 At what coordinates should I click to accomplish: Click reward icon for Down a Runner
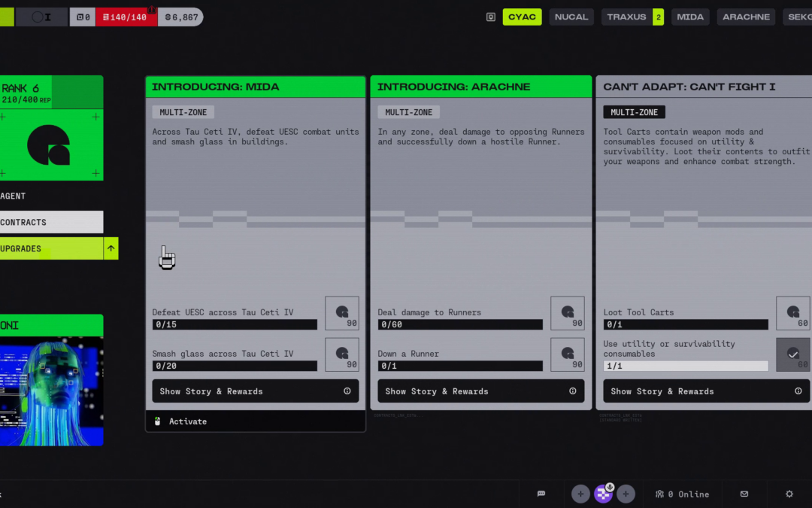click(x=568, y=354)
